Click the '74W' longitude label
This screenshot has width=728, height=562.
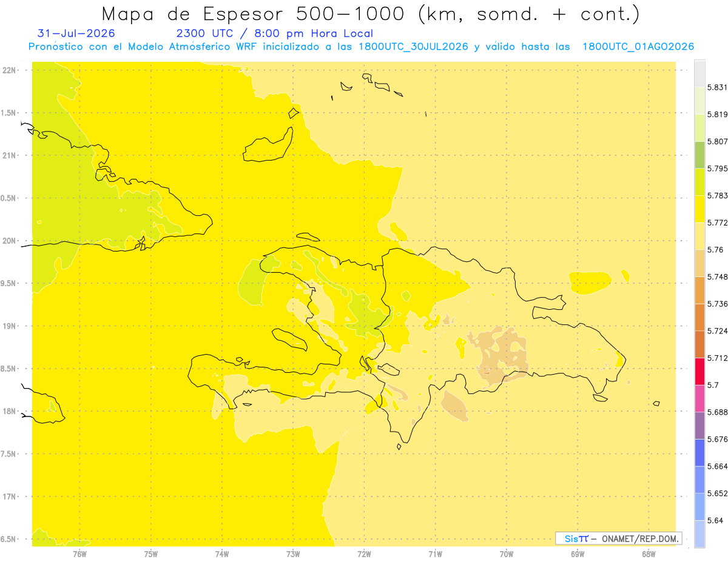[x=221, y=554]
